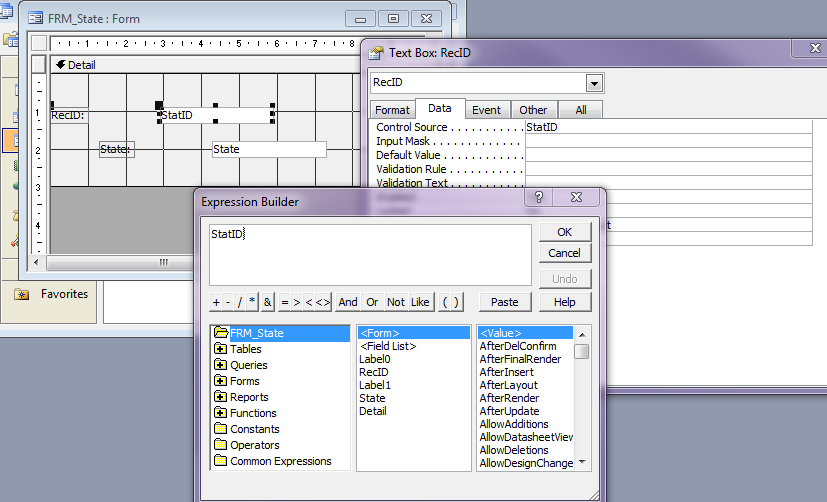Open the RecID control selector dropdown
Screen dimensions: 827x502
point(595,83)
